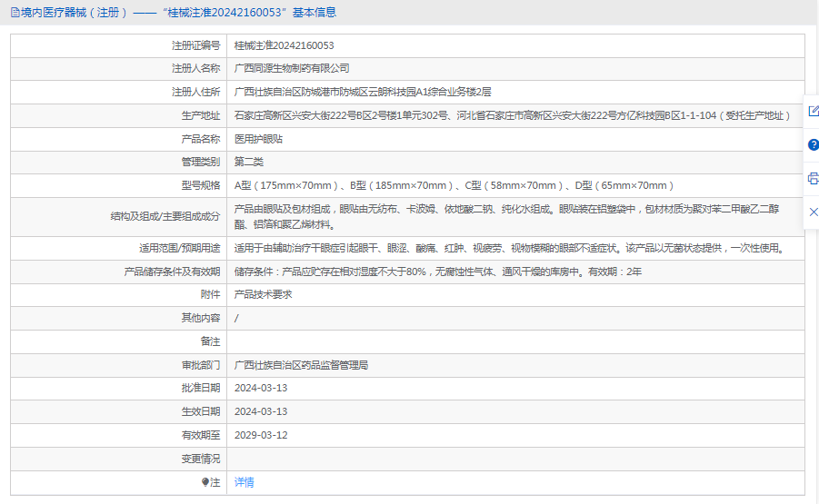The width and height of the screenshot is (819, 504).
Task: Click the expiry date 2029-03-12
Action: [x=261, y=435]
